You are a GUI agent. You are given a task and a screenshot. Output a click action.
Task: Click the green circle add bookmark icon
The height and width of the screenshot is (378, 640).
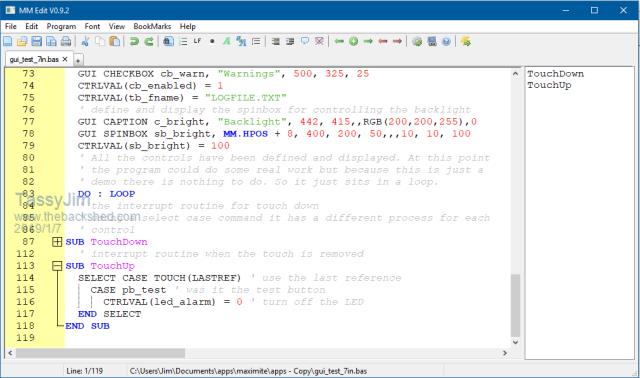tap(353, 41)
